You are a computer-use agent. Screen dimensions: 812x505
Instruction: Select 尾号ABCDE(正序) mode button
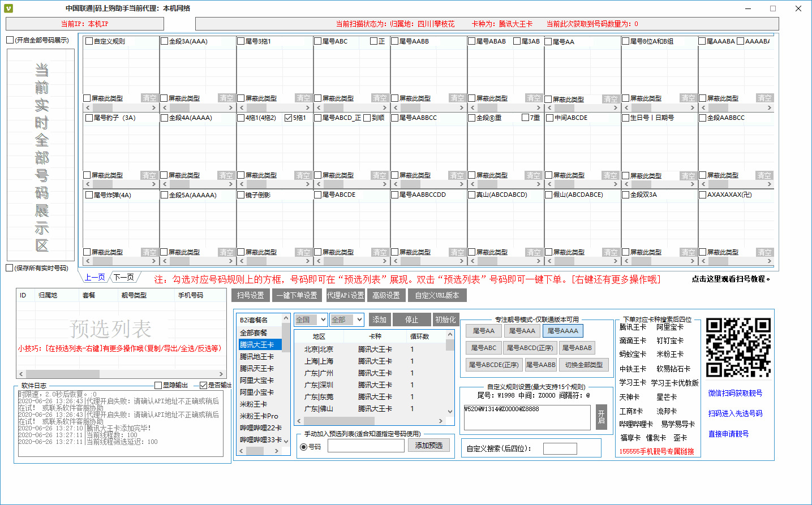coord(493,365)
